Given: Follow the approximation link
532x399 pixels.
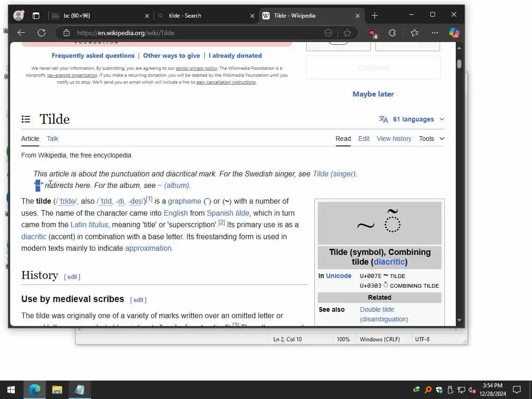Looking at the screenshot, I should coord(148,248).
